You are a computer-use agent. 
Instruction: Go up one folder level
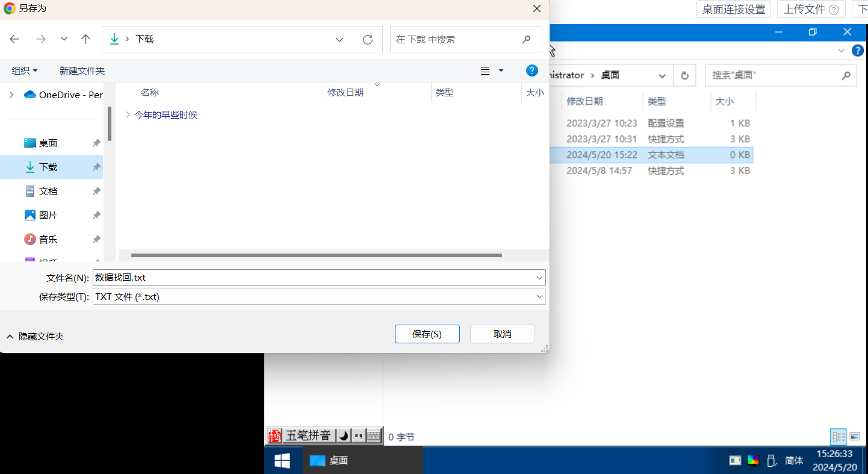point(85,39)
